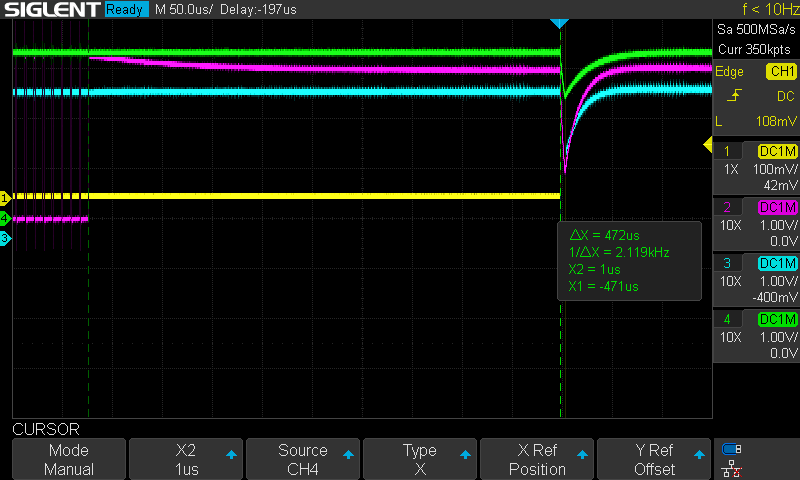Image resolution: width=800 pixels, height=480 pixels.
Task: Open the cursor Type X menu
Action: pos(419,459)
